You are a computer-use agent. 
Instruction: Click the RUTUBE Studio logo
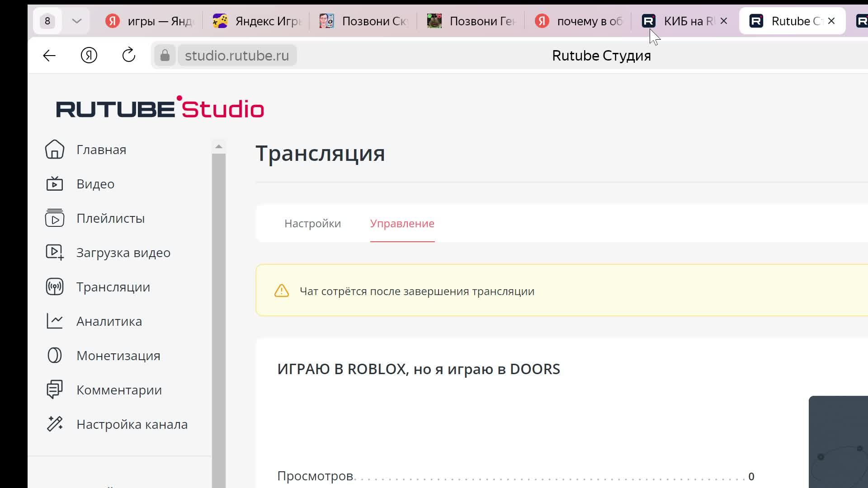[160, 107]
